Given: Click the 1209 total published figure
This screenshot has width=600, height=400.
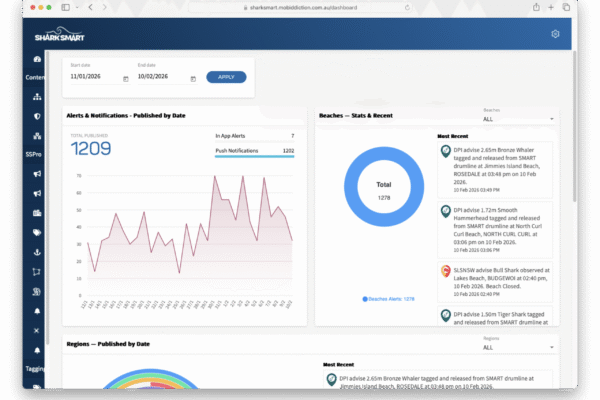Looking at the screenshot, I should point(91,148).
